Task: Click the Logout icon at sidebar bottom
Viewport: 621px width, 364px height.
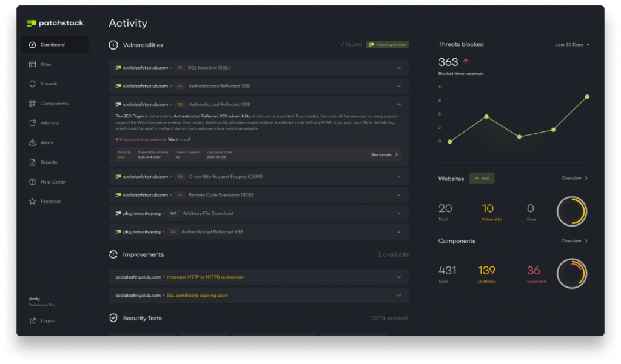Action: [32, 321]
